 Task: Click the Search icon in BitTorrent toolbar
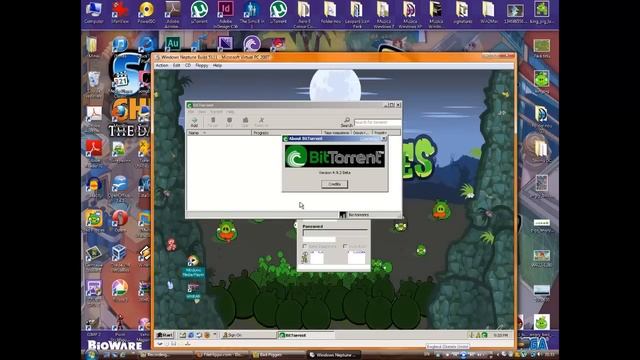point(347,122)
